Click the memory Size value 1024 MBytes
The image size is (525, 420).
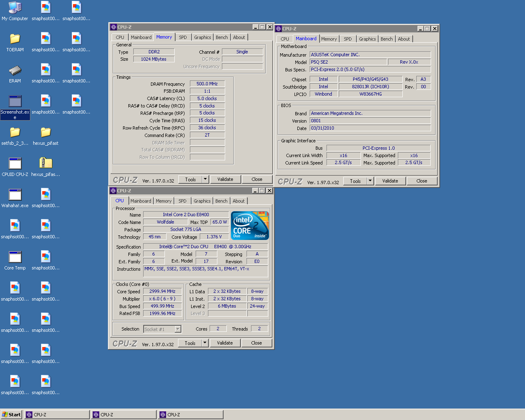coord(154,59)
